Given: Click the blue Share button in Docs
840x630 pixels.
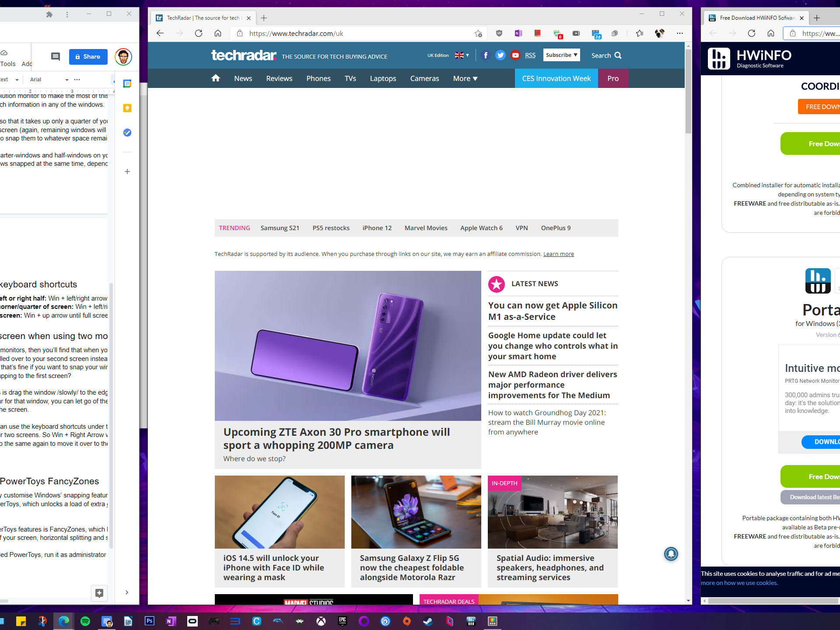Looking at the screenshot, I should (x=88, y=56).
